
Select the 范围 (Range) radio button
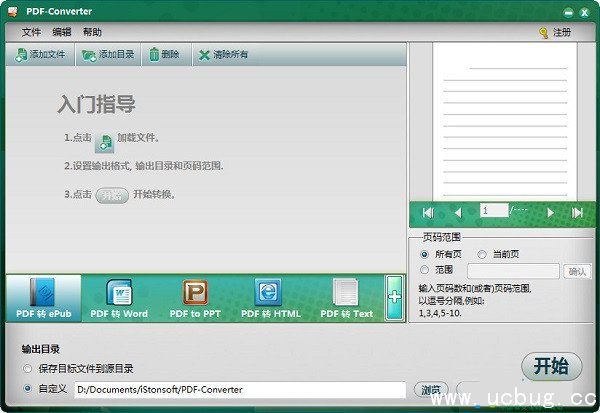coord(424,270)
